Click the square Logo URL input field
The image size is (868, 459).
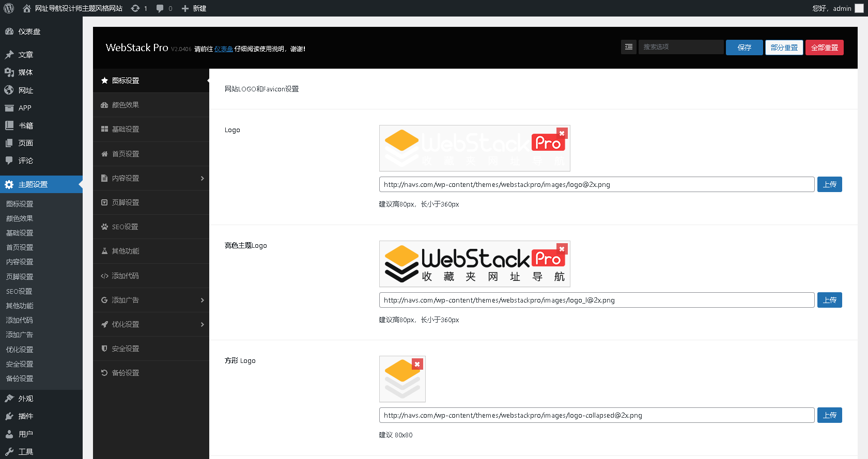coord(596,415)
